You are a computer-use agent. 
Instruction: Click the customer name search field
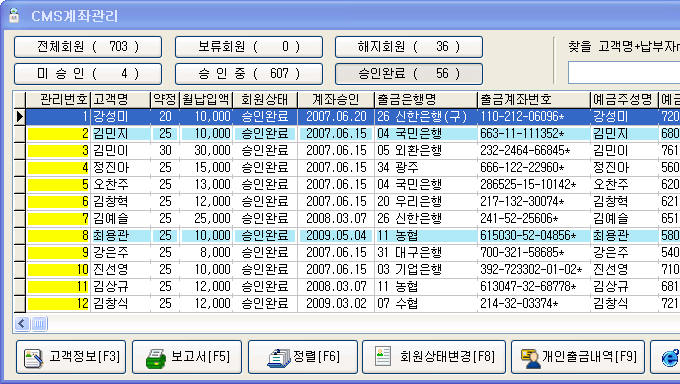pyautogui.click(x=624, y=72)
